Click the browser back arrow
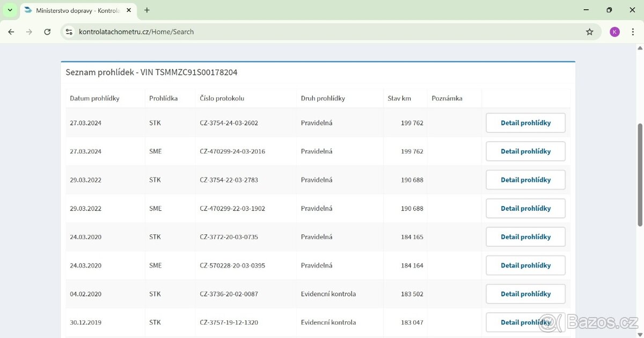This screenshot has width=644, height=338. coord(11,32)
